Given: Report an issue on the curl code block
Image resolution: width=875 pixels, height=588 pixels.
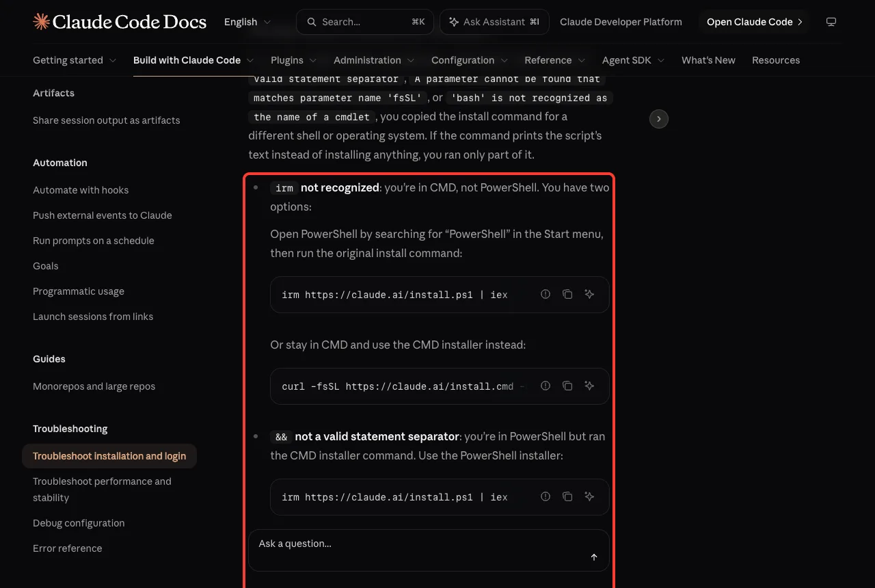Looking at the screenshot, I should pos(546,386).
